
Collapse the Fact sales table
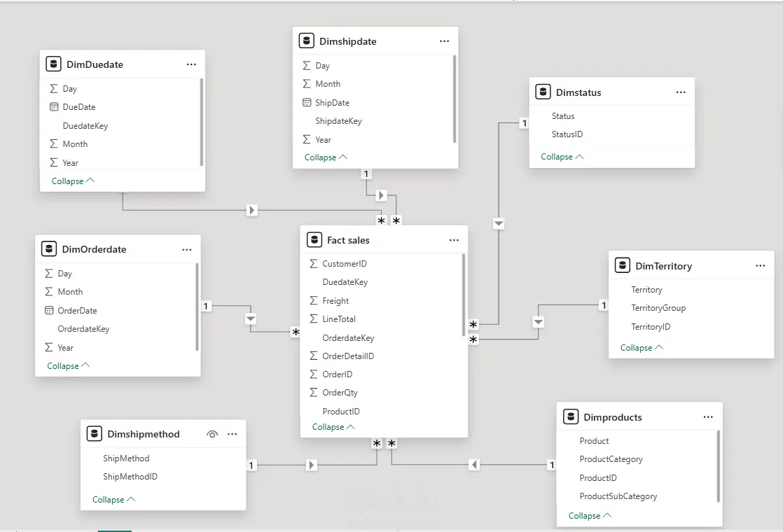tap(333, 427)
